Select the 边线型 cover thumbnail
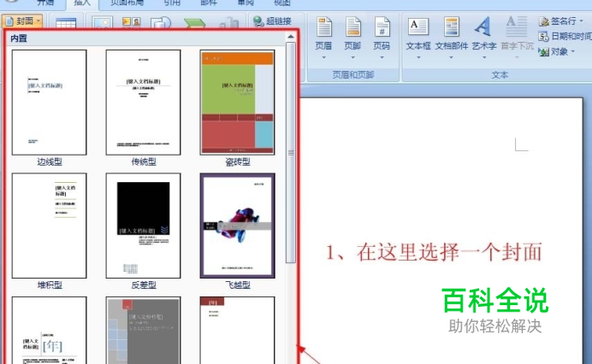The width and height of the screenshot is (592, 364). tap(49, 103)
